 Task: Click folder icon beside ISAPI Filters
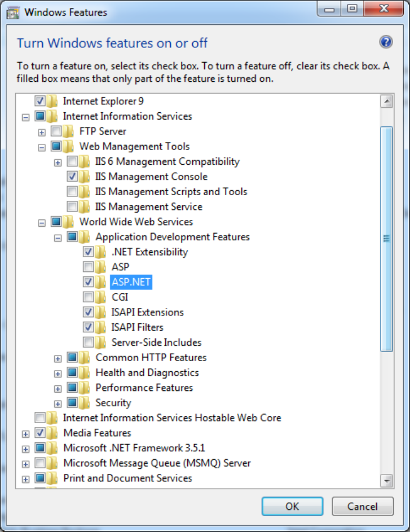point(100,327)
